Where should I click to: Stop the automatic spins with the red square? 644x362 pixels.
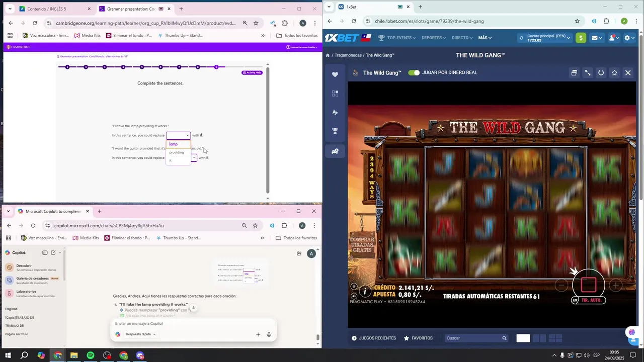tap(588, 285)
